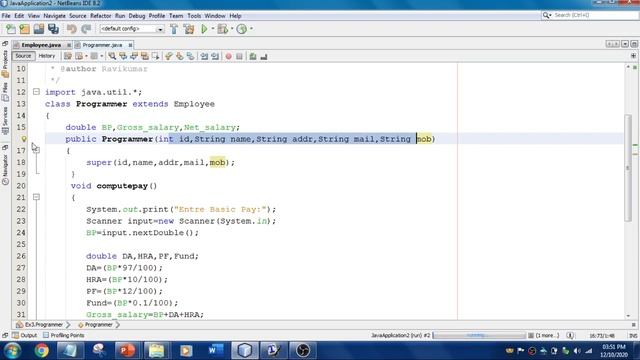640x360 pixels.
Task: Toggle rectangular selection mode
Action: (x=156, y=56)
